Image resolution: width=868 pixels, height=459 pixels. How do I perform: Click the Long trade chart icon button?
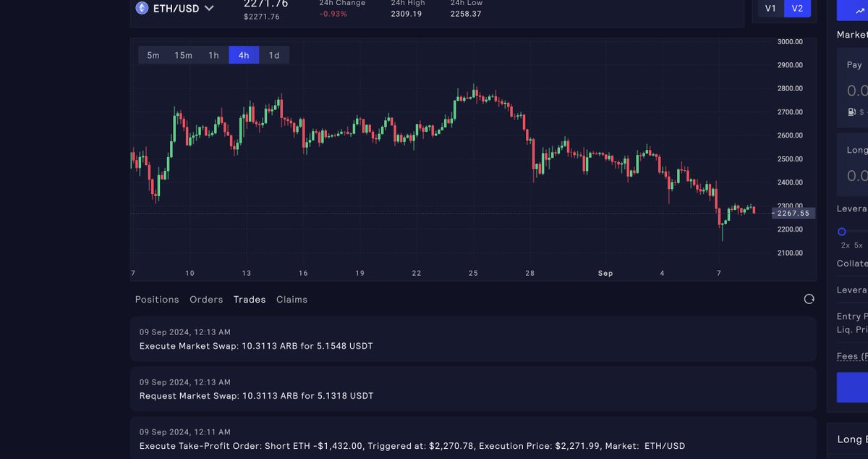pyautogui.click(x=852, y=9)
